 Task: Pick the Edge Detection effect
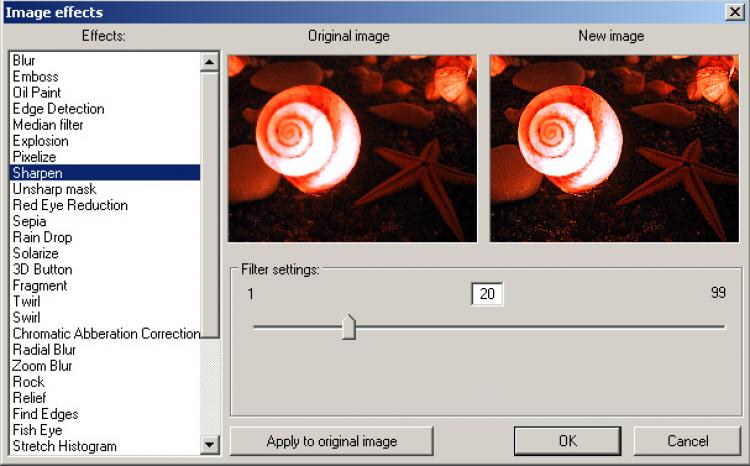point(58,109)
